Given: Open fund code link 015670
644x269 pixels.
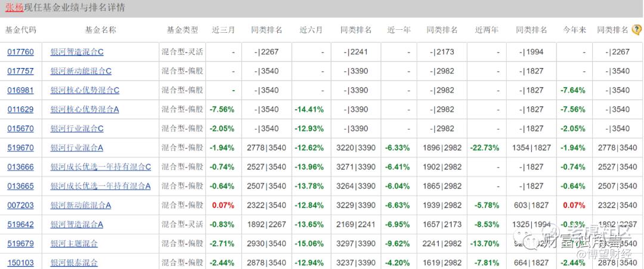Looking at the screenshot, I should (x=20, y=129).
